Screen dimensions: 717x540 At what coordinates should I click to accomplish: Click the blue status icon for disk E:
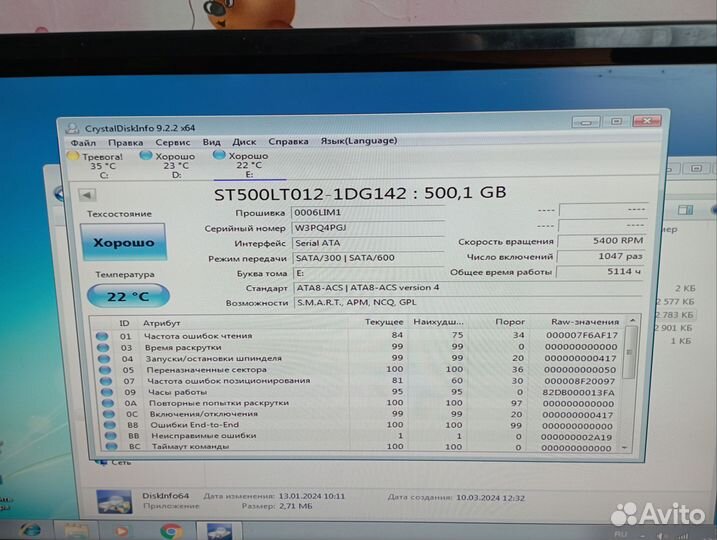[219, 155]
